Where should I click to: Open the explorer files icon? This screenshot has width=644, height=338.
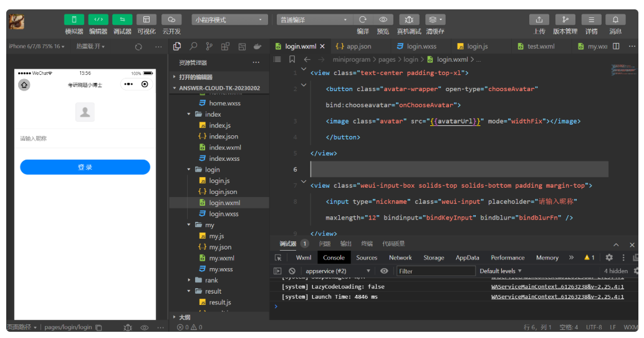tap(177, 46)
